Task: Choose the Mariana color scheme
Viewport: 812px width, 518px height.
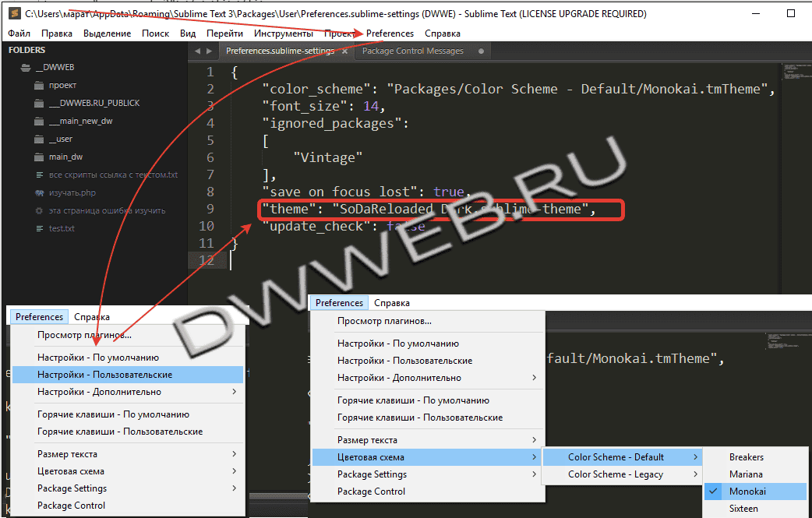Action: click(746, 474)
